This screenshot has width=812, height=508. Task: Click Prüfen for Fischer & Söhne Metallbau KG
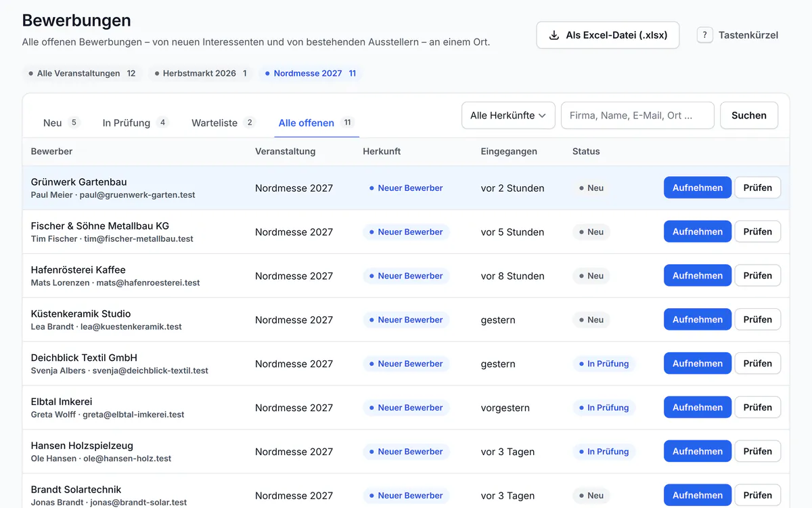tap(757, 232)
